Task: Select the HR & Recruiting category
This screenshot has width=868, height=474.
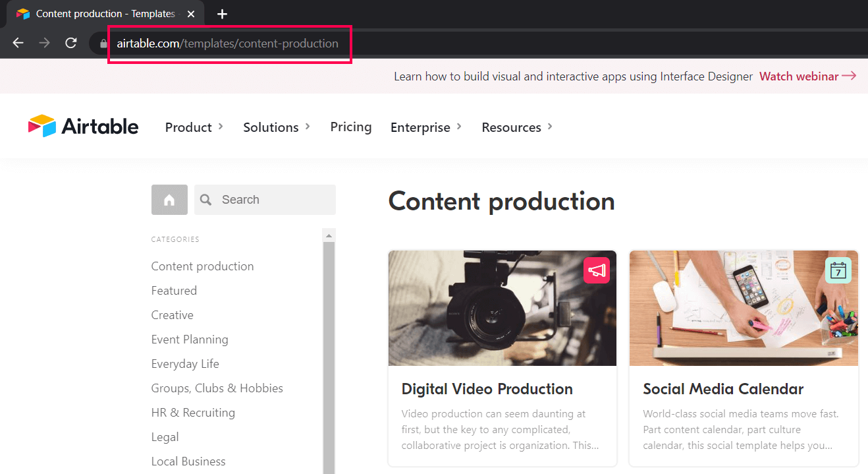Action: (193, 412)
